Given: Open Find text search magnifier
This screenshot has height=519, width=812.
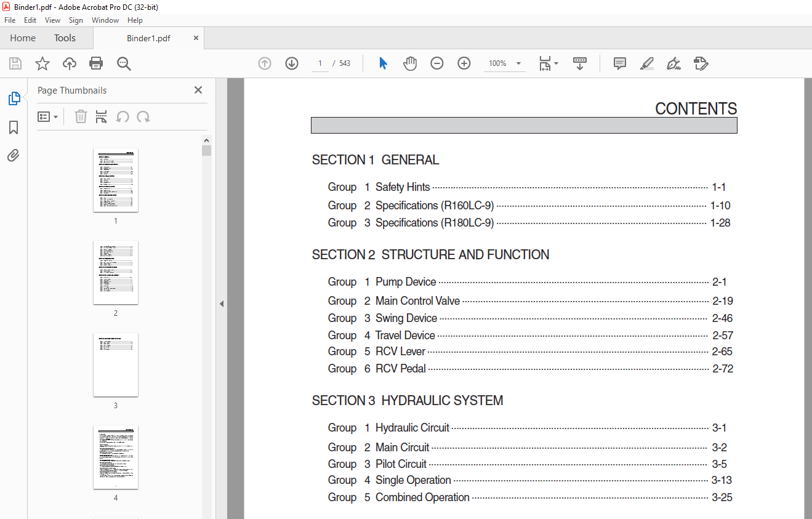Looking at the screenshot, I should [124, 63].
